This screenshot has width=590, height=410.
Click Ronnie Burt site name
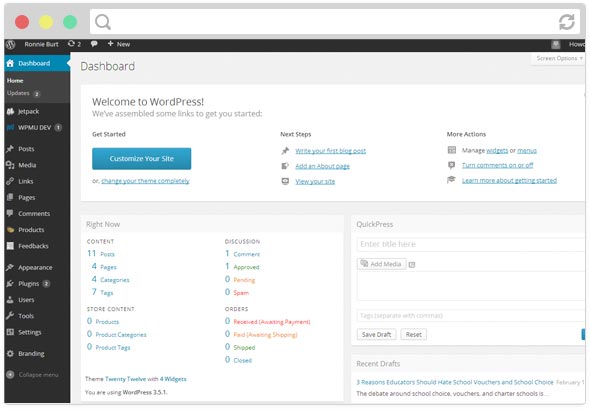[x=41, y=44]
